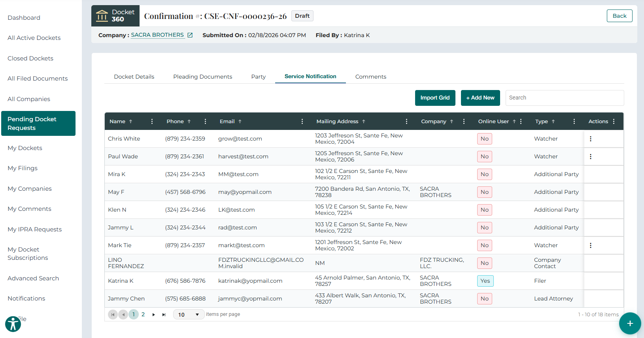Click the Import Grid button
The width and height of the screenshot is (644, 338).
[435, 98]
